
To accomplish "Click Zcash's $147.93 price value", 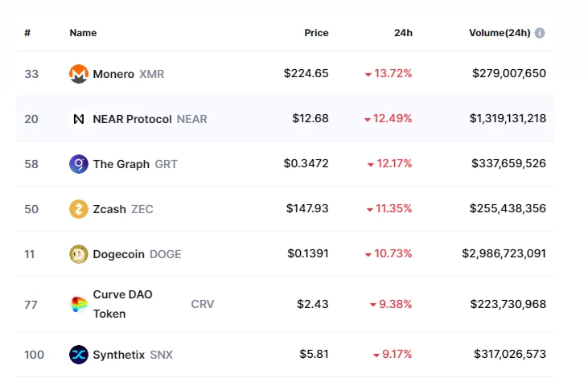I will coord(307,209).
